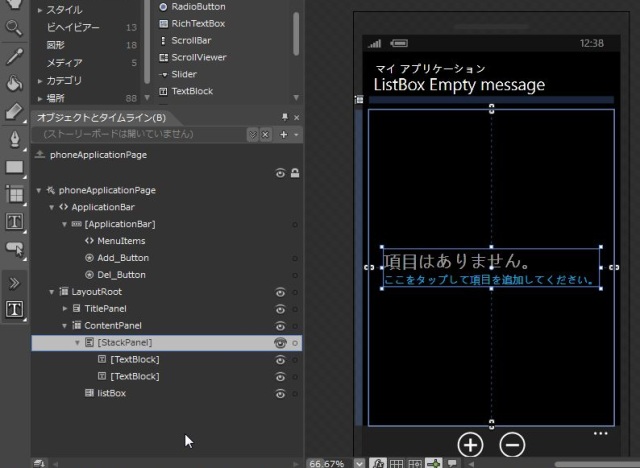
Task: Click the plus button in phone app bar
Action: [471, 444]
